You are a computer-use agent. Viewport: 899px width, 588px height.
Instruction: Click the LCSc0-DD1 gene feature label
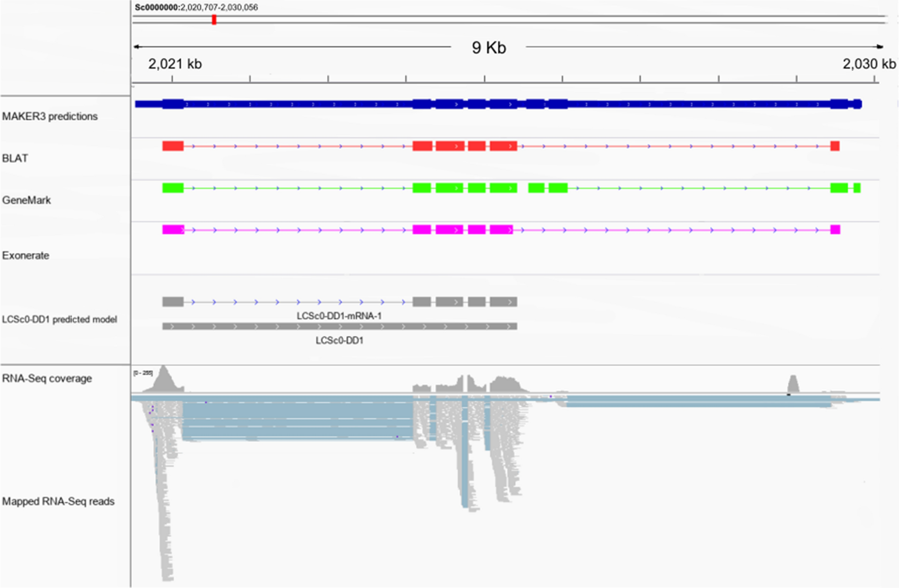point(339,340)
